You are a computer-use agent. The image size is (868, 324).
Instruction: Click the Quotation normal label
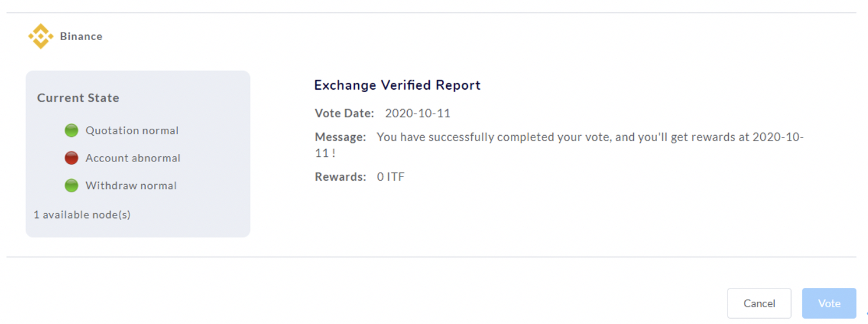(x=132, y=131)
